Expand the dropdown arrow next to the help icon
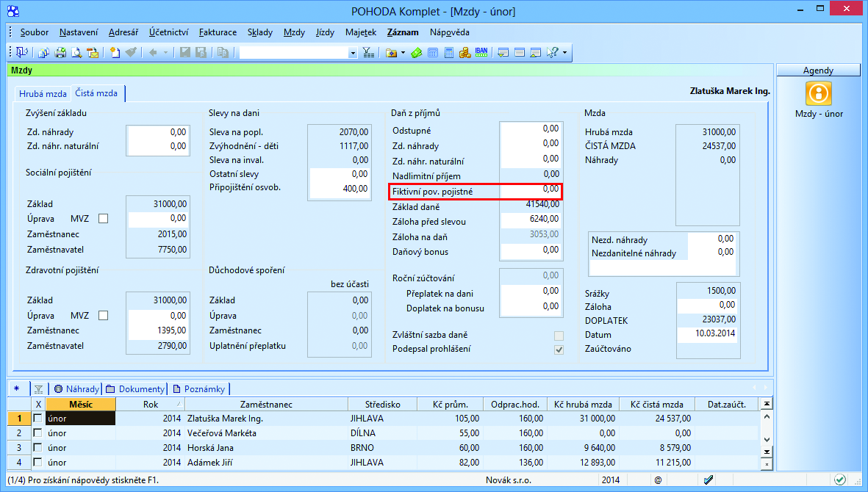 pos(564,53)
